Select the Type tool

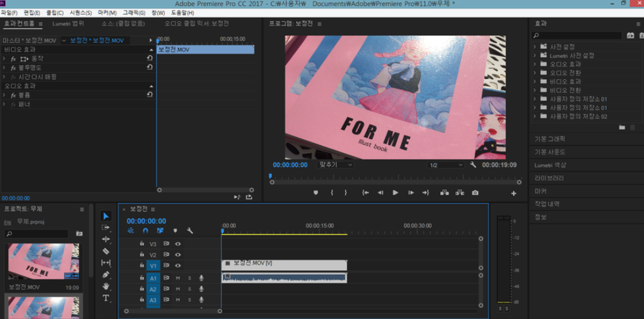106,298
